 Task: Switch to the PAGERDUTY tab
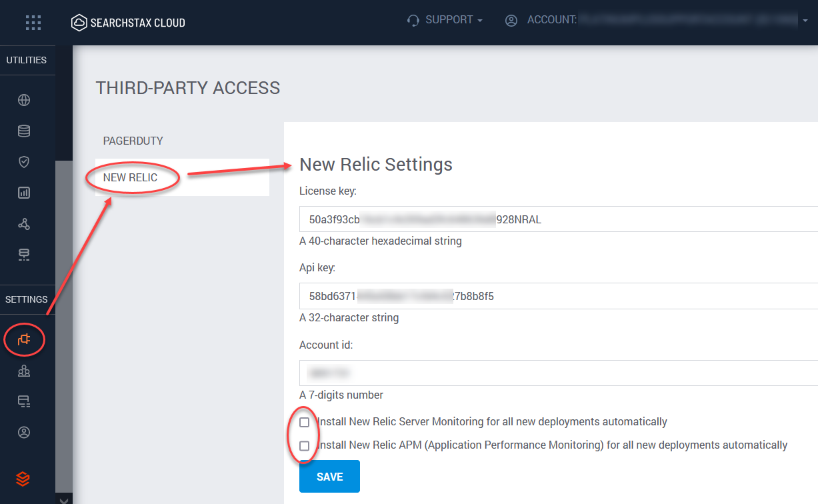[x=133, y=141]
